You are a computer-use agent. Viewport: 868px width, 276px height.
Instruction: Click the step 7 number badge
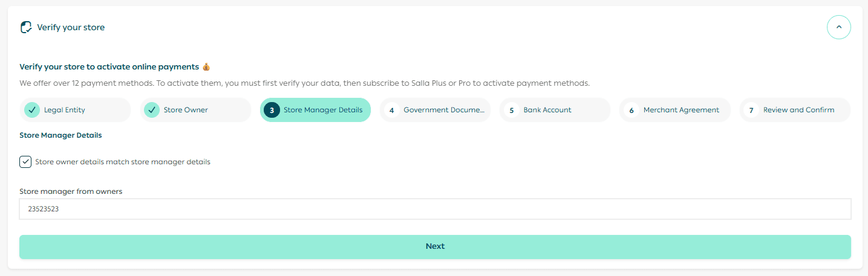[751, 110]
